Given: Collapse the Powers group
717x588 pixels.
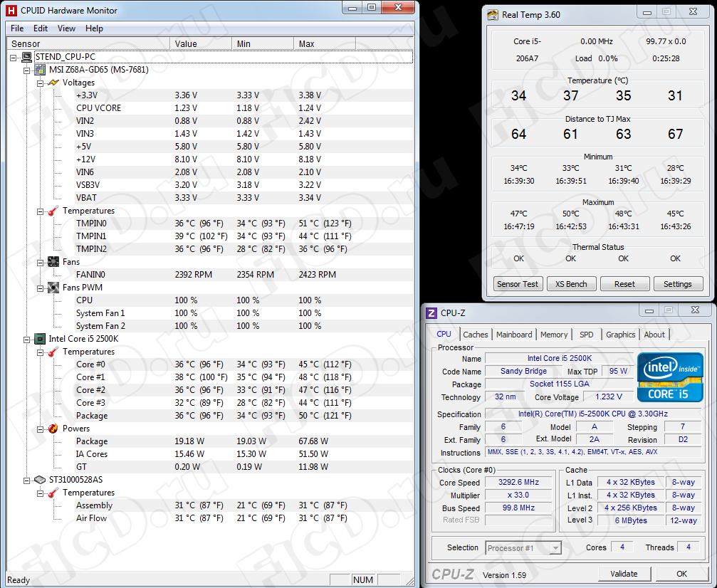Looking at the screenshot, I should point(41,429).
